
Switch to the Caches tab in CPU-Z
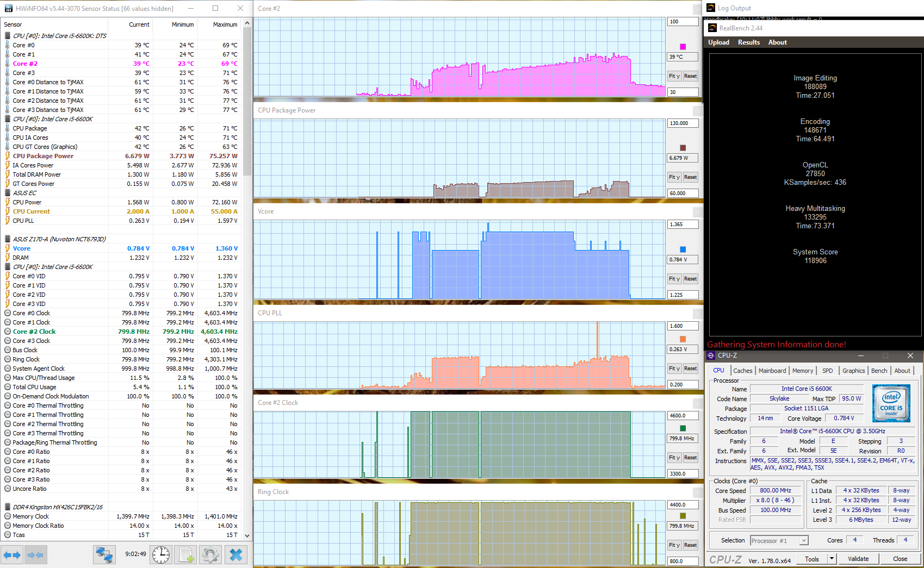742,371
